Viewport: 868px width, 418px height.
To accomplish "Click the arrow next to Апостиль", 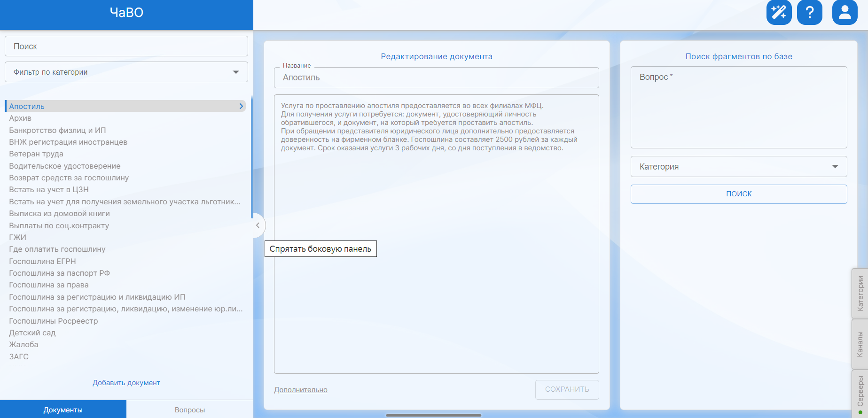I will click(241, 106).
